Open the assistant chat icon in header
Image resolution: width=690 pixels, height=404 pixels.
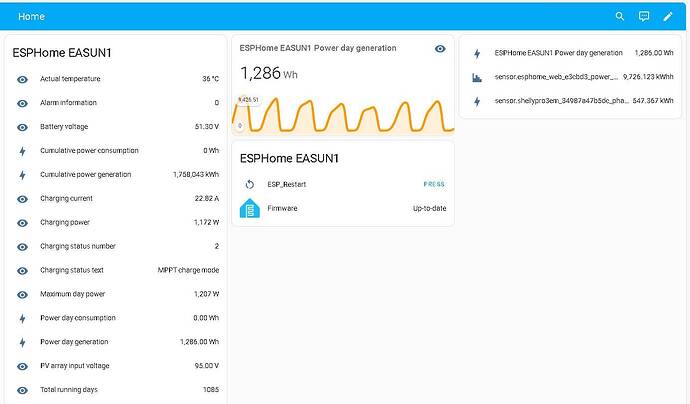coord(644,16)
